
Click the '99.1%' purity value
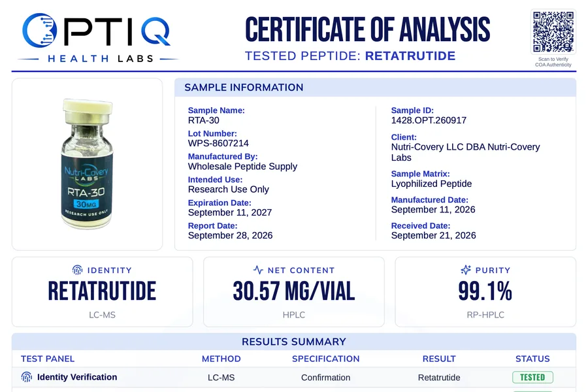485,291
